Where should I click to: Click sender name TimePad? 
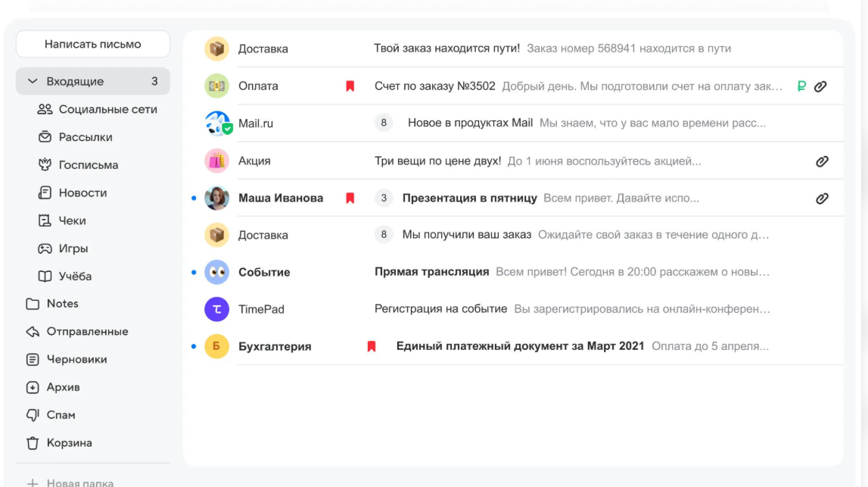(x=261, y=309)
